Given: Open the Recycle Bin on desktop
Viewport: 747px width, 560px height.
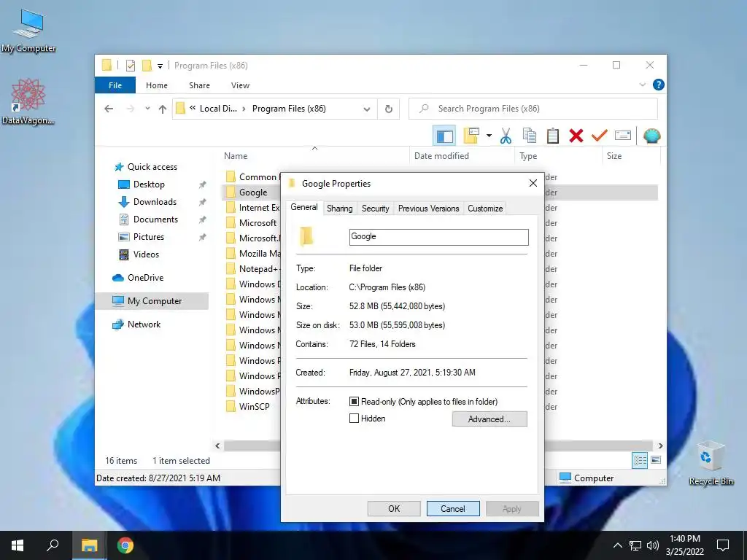Looking at the screenshot, I should 711,463.
